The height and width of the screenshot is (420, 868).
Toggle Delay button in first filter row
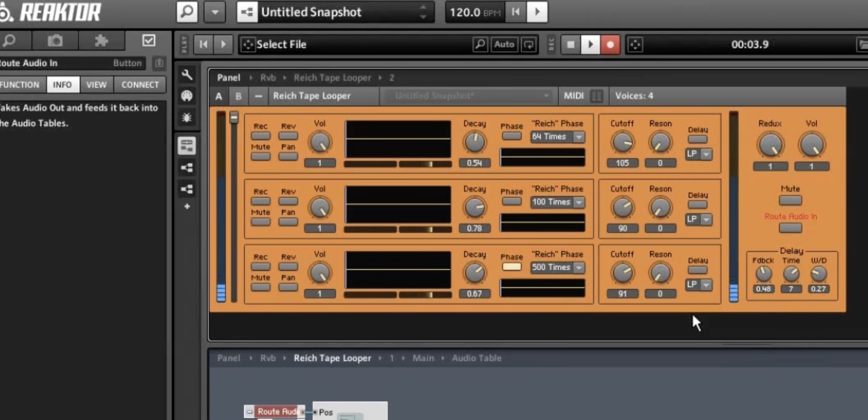[698, 139]
